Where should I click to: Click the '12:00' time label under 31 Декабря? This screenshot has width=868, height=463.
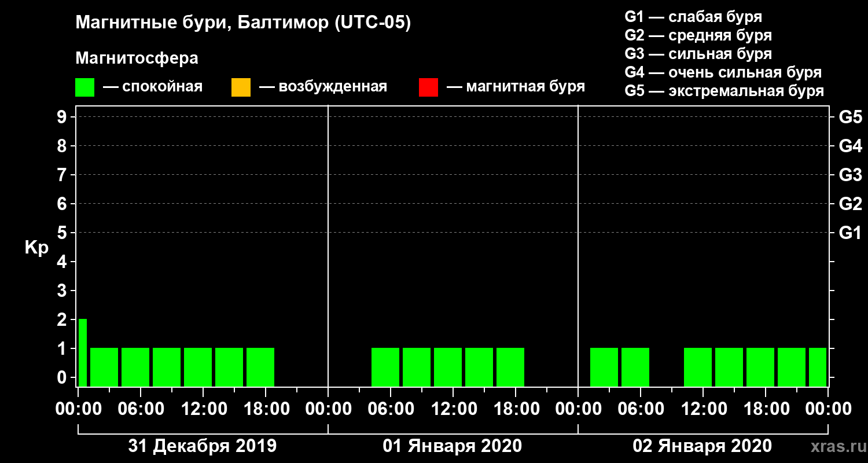coord(203,409)
